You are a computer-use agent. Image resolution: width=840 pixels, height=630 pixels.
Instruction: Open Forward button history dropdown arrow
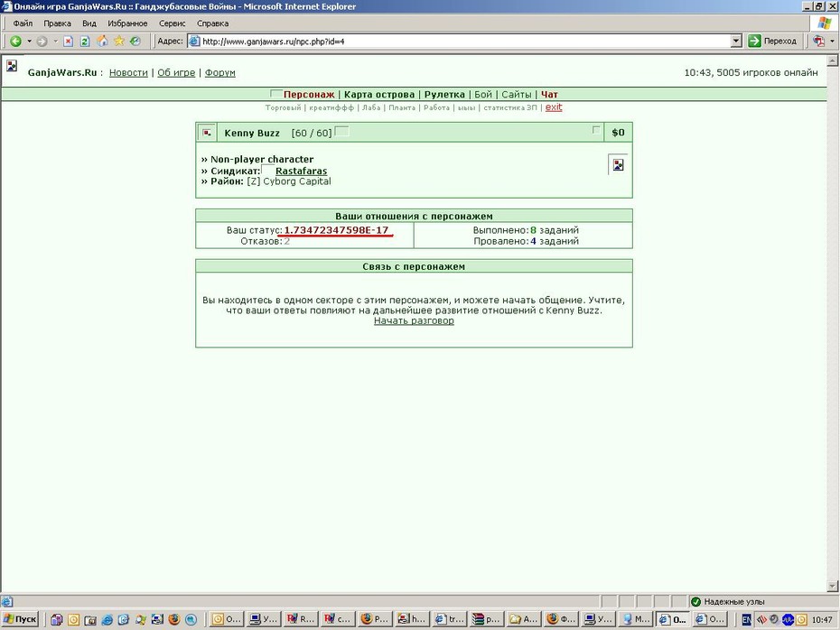tap(55, 42)
